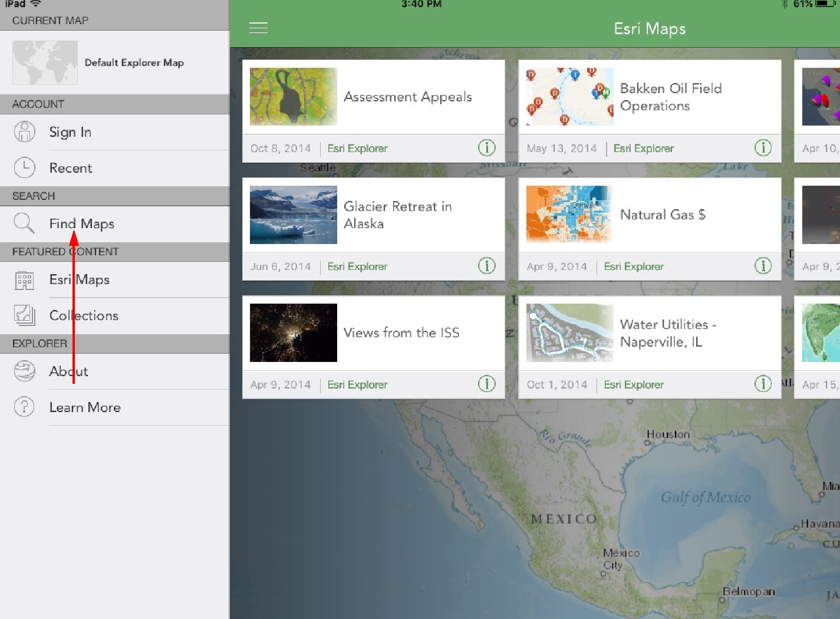
Task: Tap the Wi-Fi icon in status bar
Action: coord(36,4)
